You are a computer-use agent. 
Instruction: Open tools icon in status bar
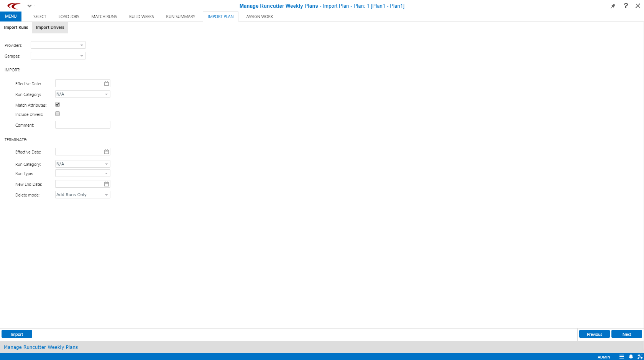pyautogui.click(x=639, y=357)
